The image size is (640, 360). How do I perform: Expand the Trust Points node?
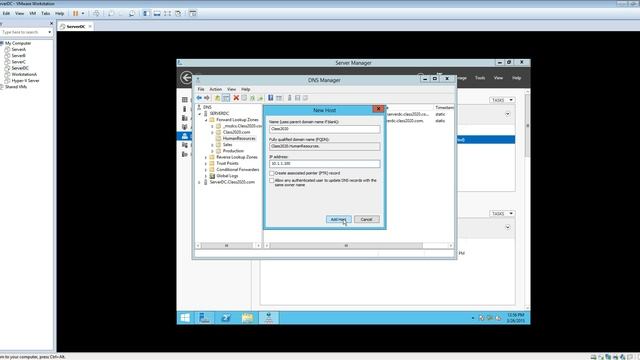click(x=206, y=164)
